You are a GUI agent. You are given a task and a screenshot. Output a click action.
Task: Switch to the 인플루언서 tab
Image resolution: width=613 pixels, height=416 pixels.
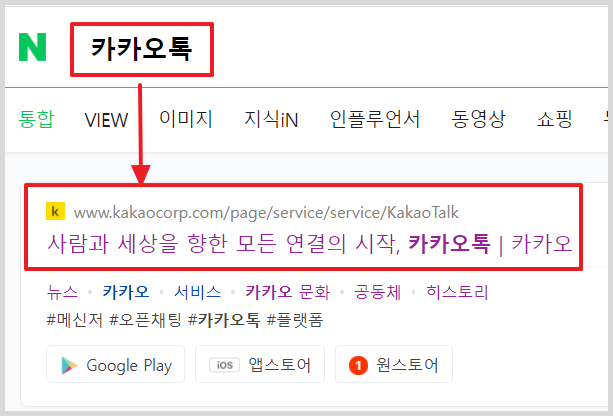pos(375,119)
